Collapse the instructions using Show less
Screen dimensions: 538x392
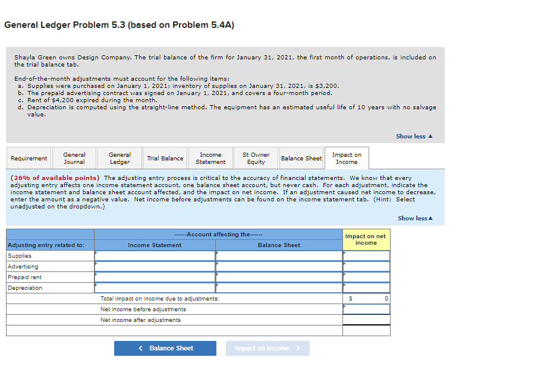pos(413,218)
